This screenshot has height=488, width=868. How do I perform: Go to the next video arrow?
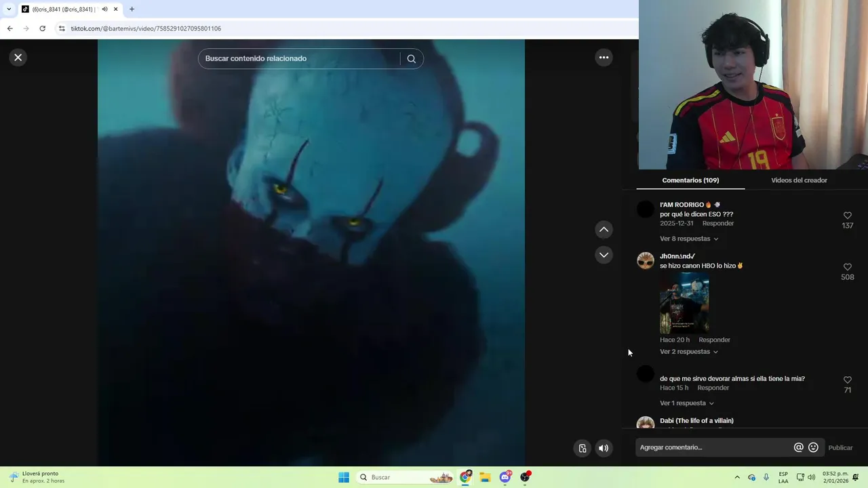(604, 255)
